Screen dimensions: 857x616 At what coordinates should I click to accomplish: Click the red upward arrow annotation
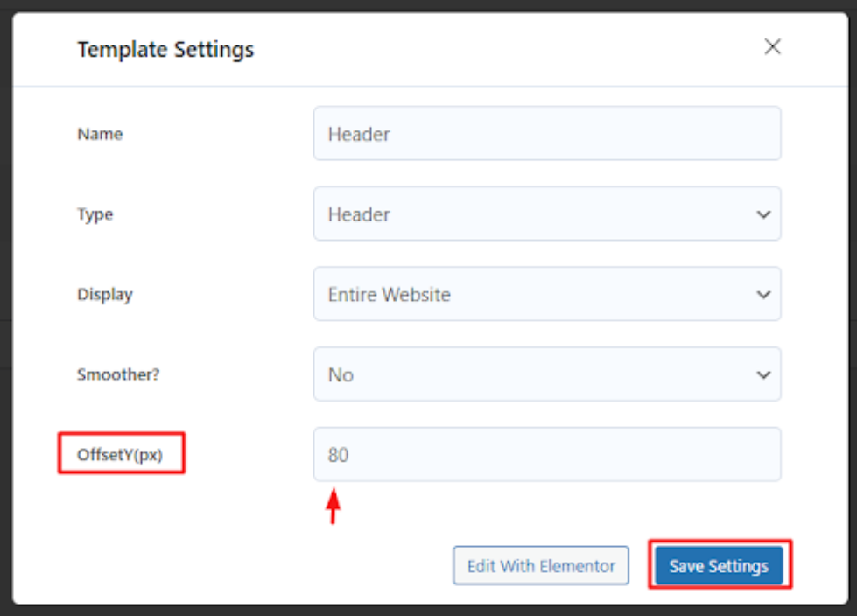coord(332,507)
